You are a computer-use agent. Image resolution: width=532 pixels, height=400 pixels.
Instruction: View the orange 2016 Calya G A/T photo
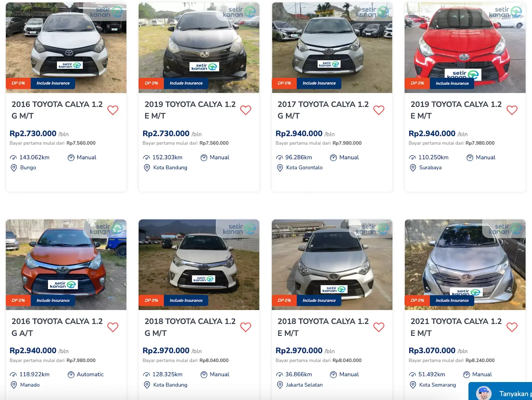click(x=66, y=265)
